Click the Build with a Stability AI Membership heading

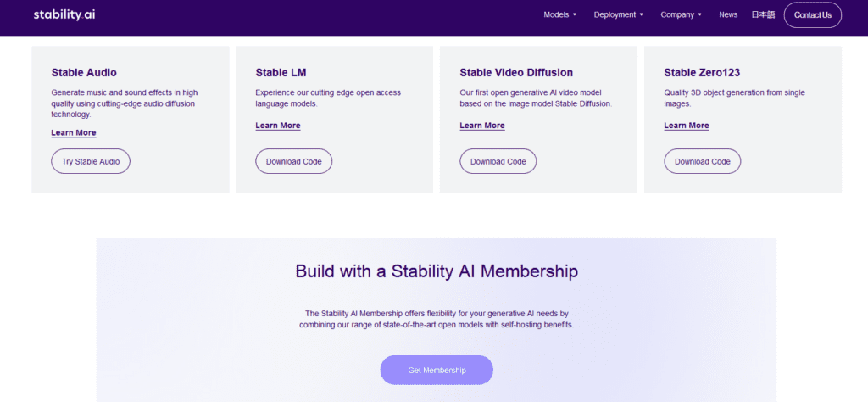[x=437, y=271]
